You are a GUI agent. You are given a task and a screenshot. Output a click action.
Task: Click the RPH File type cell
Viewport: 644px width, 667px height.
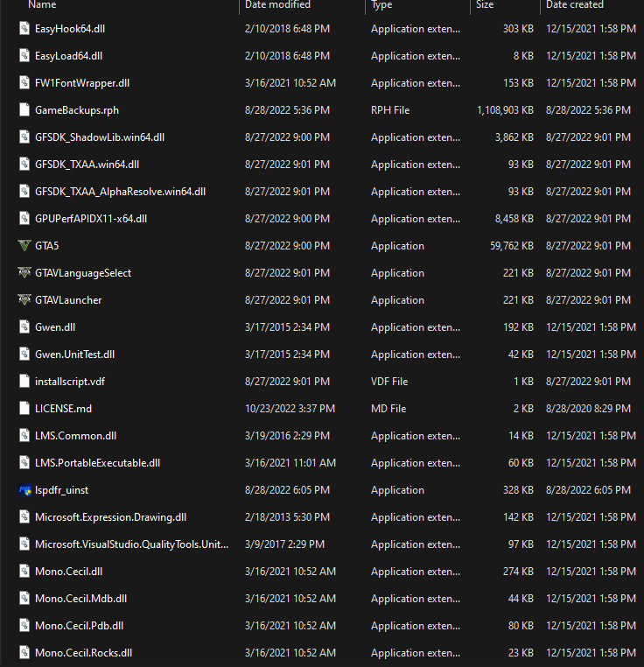(390, 110)
